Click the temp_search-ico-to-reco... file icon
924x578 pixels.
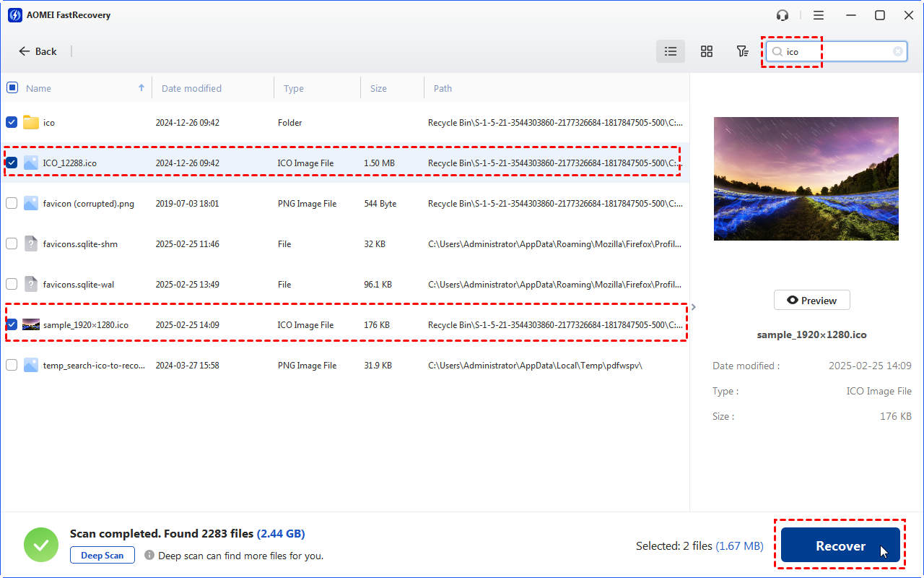tap(30, 365)
